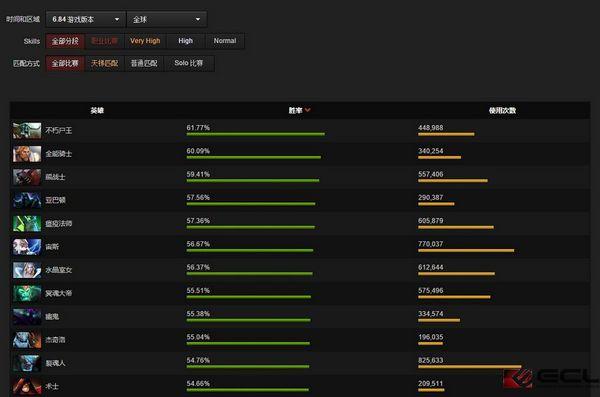The width and height of the screenshot is (600, 397).
Task: Click the orange usage bar under 825,633
Action: click(470, 367)
